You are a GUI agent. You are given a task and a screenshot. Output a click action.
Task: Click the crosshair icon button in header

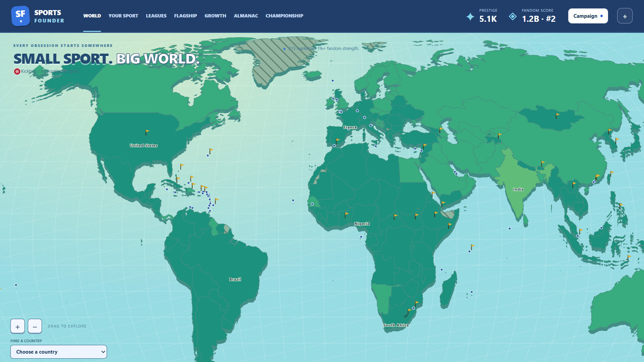pos(625,16)
